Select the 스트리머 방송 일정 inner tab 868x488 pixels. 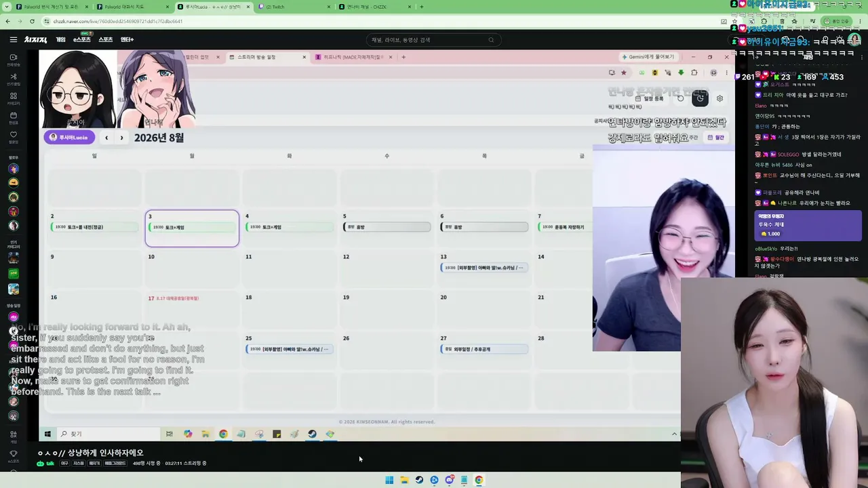[x=268, y=57]
